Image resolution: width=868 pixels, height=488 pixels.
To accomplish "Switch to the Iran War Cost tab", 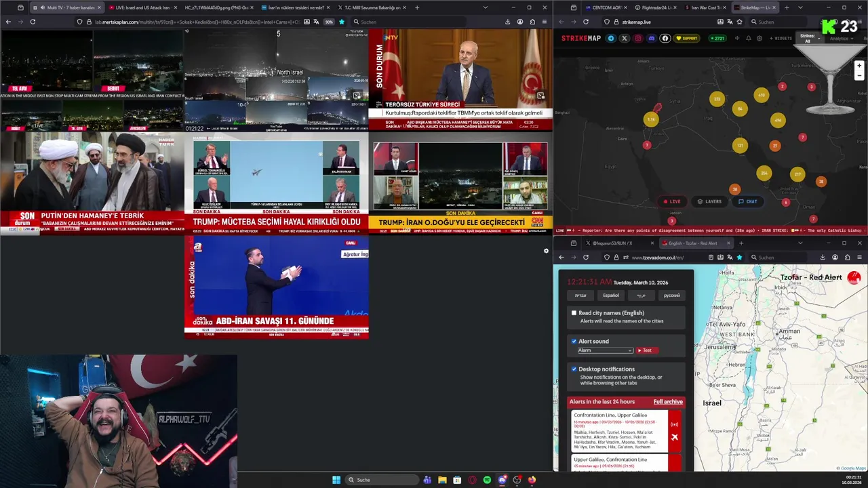I will tap(705, 7).
